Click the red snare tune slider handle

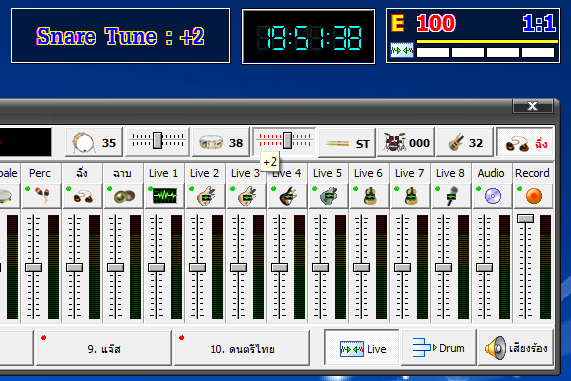click(287, 141)
